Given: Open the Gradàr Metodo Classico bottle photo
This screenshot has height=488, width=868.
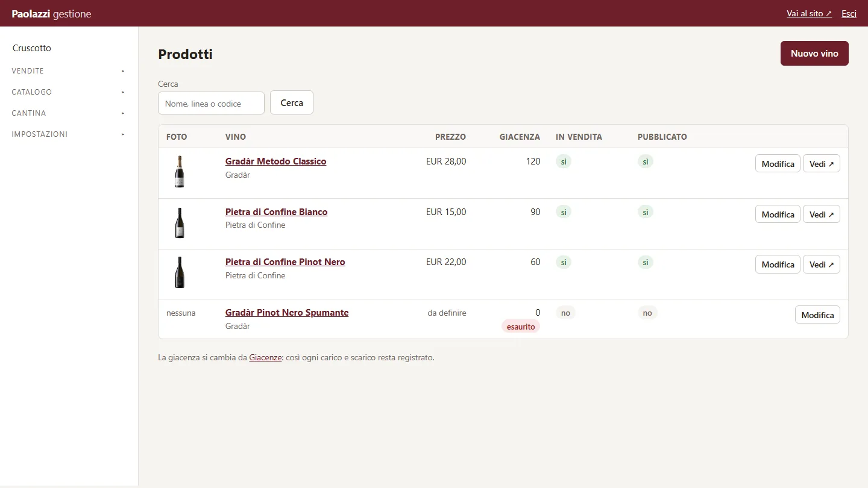Looking at the screenshot, I should [x=180, y=172].
